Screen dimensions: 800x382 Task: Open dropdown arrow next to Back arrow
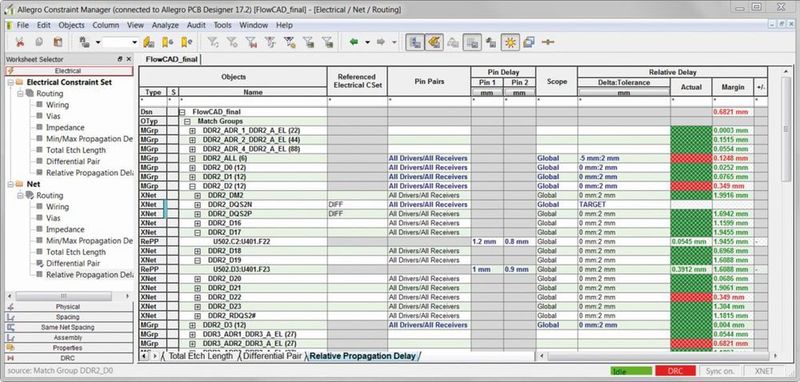[x=367, y=42]
